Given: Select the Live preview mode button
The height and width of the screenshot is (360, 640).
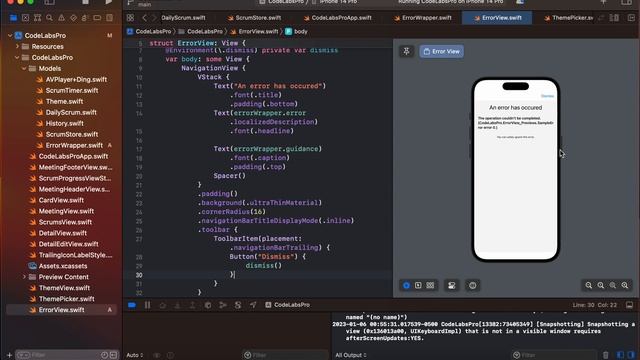Looking at the screenshot, I should coord(406,285).
